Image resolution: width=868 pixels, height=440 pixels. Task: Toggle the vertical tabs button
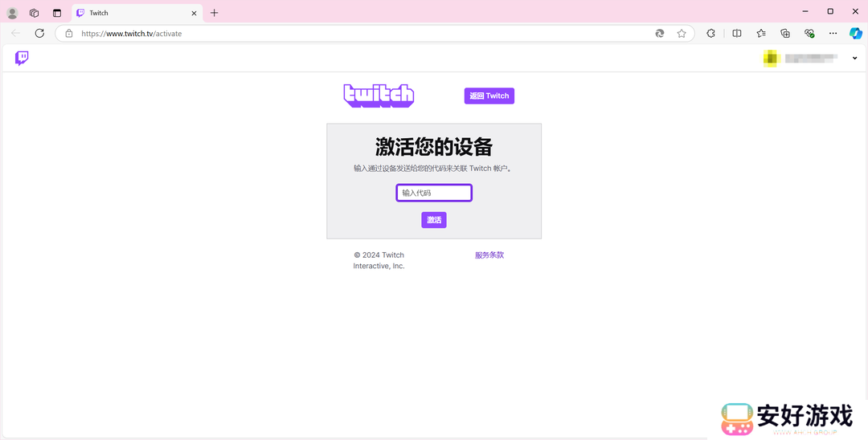pos(57,13)
